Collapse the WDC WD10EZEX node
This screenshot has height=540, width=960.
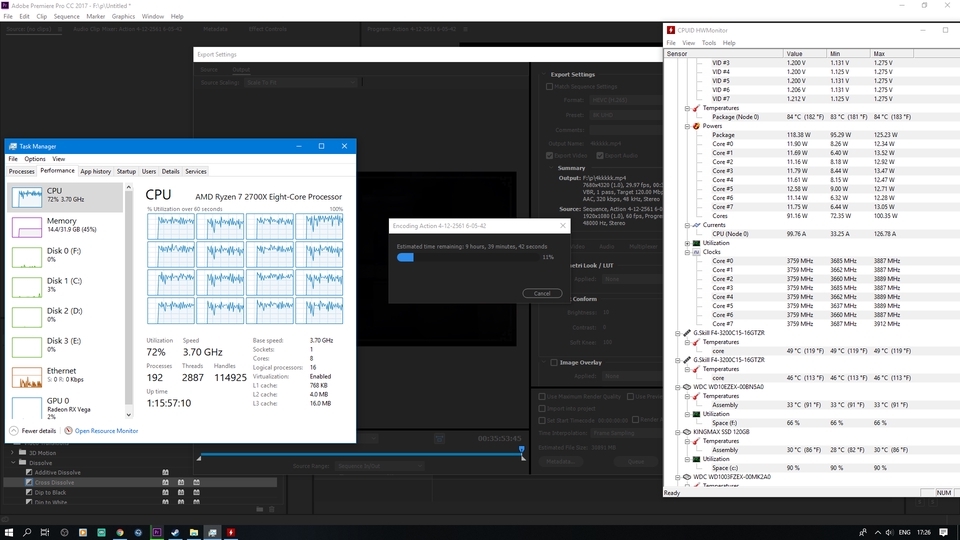coord(678,387)
